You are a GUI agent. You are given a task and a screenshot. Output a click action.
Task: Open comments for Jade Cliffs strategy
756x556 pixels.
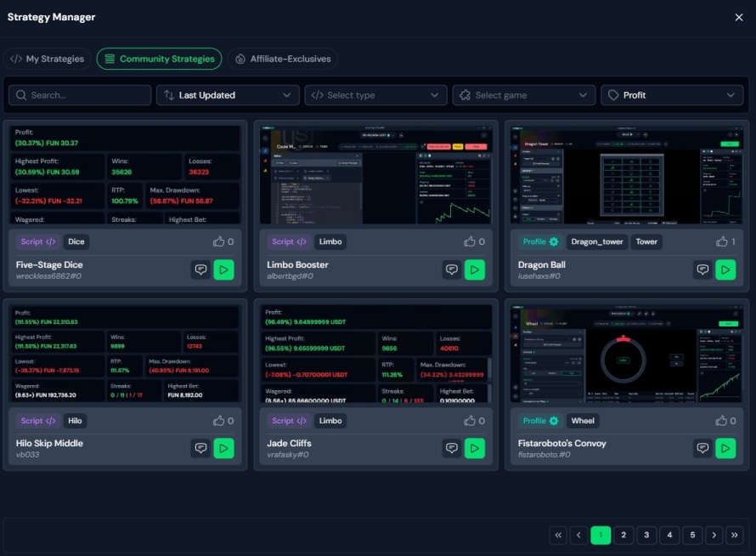pyautogui.click(x=452, y=448)
